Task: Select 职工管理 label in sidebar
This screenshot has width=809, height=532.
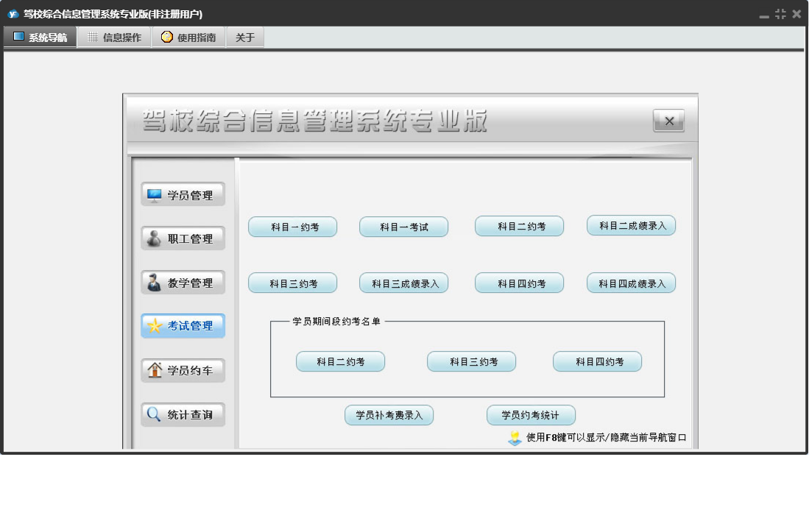Action: click(190, 238)
